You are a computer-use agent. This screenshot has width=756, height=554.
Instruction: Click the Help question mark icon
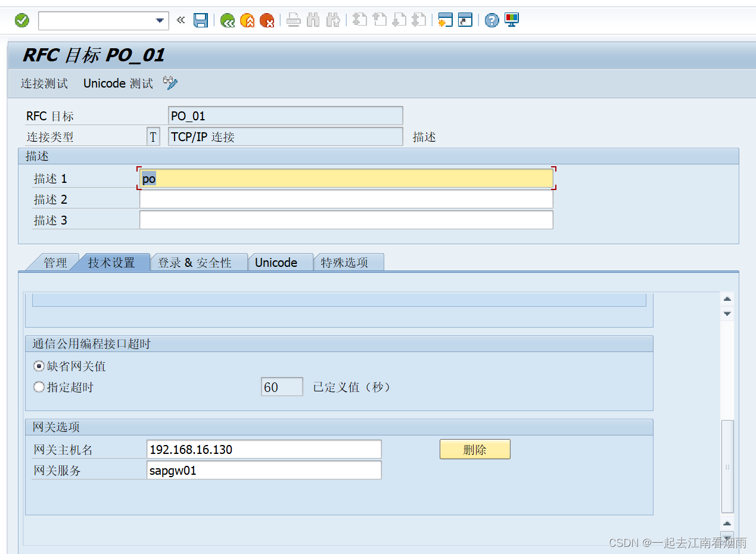click(490, 20)
